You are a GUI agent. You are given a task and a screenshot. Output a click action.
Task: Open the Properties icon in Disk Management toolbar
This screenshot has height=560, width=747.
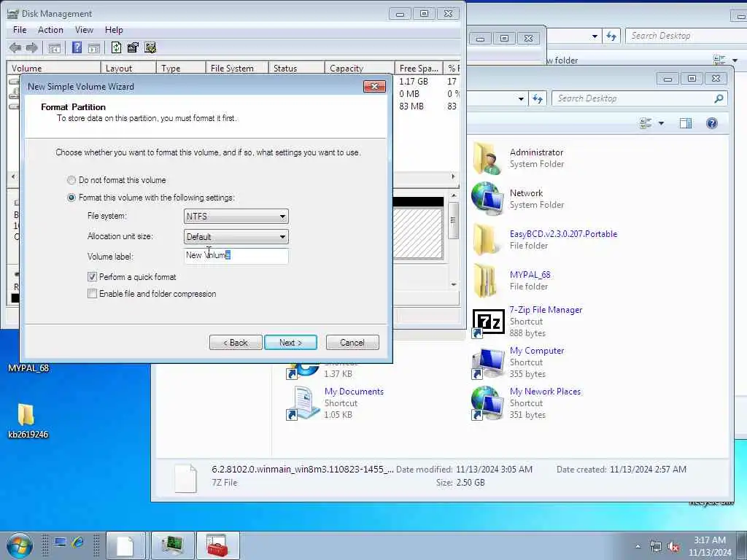click(x=133, y=47)
